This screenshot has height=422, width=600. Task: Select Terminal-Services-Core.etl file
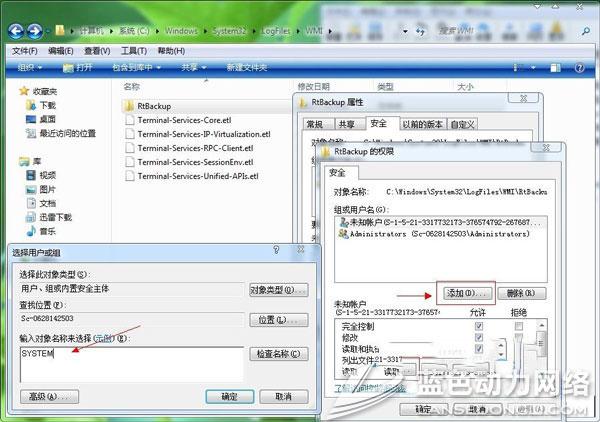click(x=190, y=118)
